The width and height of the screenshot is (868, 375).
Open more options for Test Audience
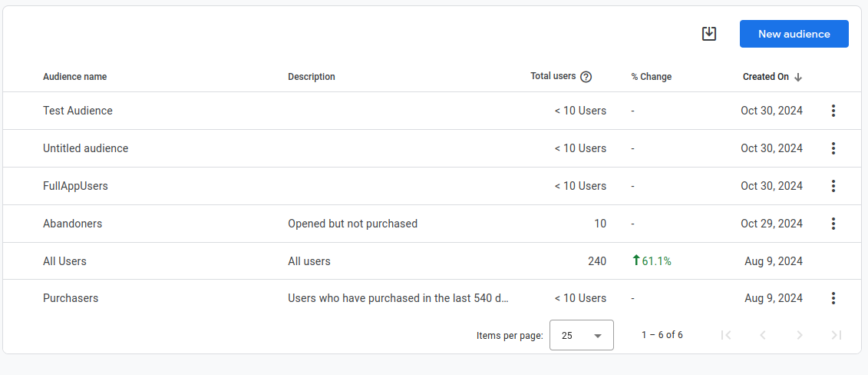point(833,111)
